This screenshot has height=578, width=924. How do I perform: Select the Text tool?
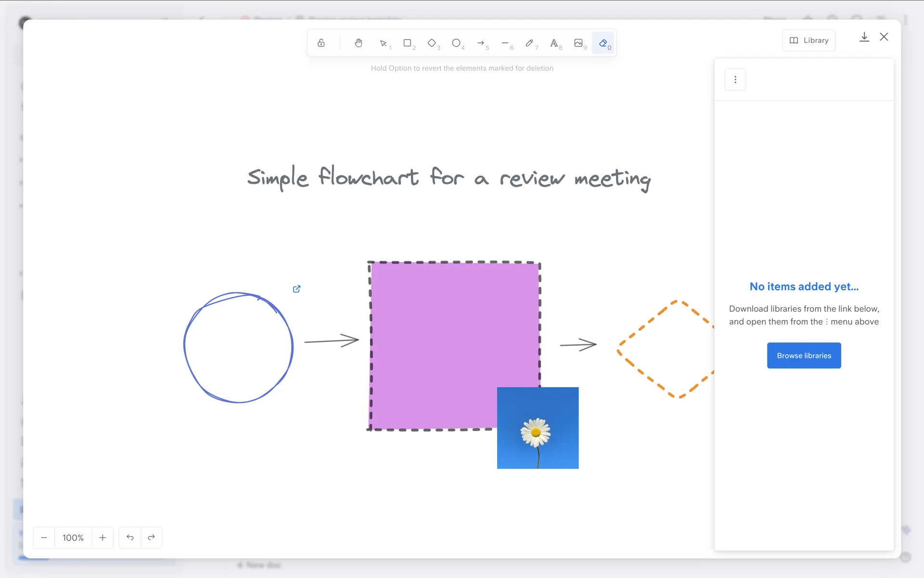[x=554, y=43]
